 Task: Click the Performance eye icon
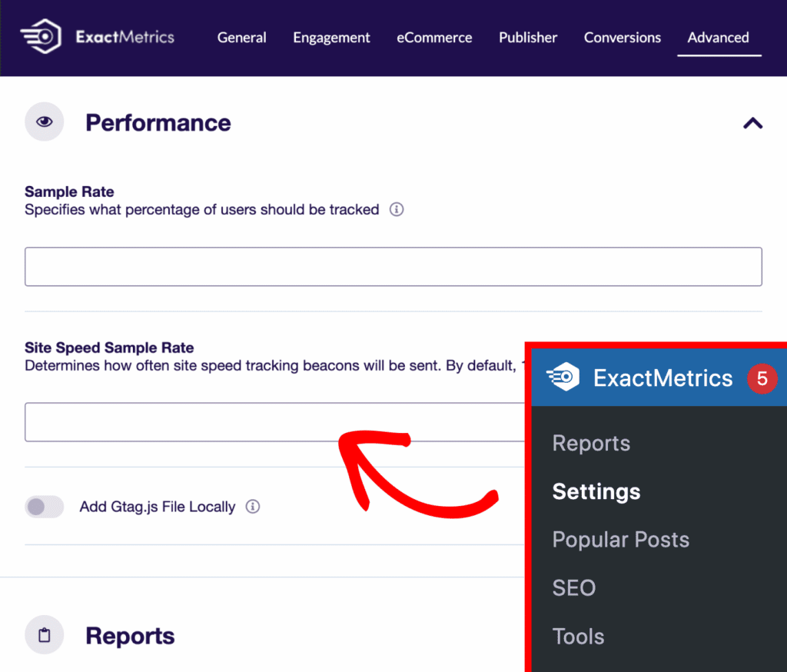tap(44, 121)
